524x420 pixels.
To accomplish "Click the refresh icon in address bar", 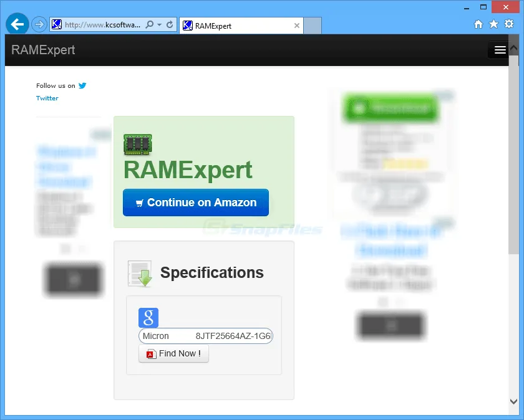I will pyautogui.click(x=170, y=25).
